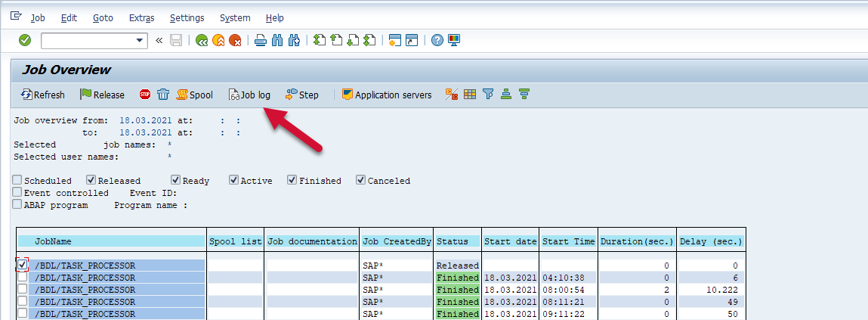Click the funnel filter icon
The height and width of the screenshot is (320, 868).
click(488, 95)
